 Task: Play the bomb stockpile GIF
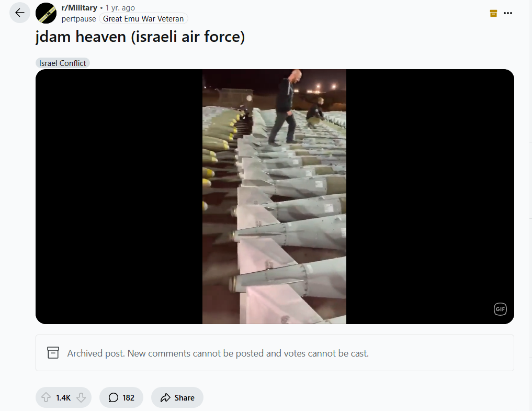(x=275, y=197)
